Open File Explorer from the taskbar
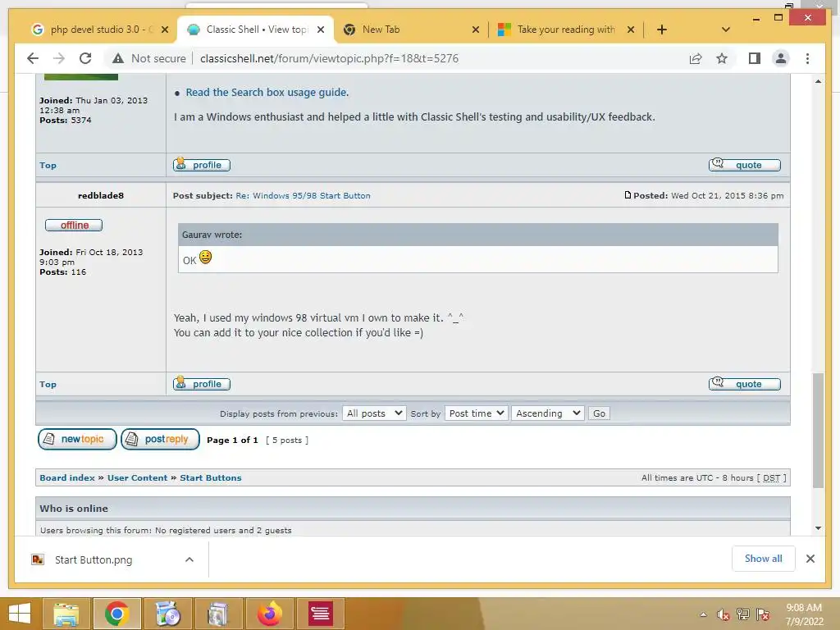The image size is (840, 630). (x=66, y=614)
